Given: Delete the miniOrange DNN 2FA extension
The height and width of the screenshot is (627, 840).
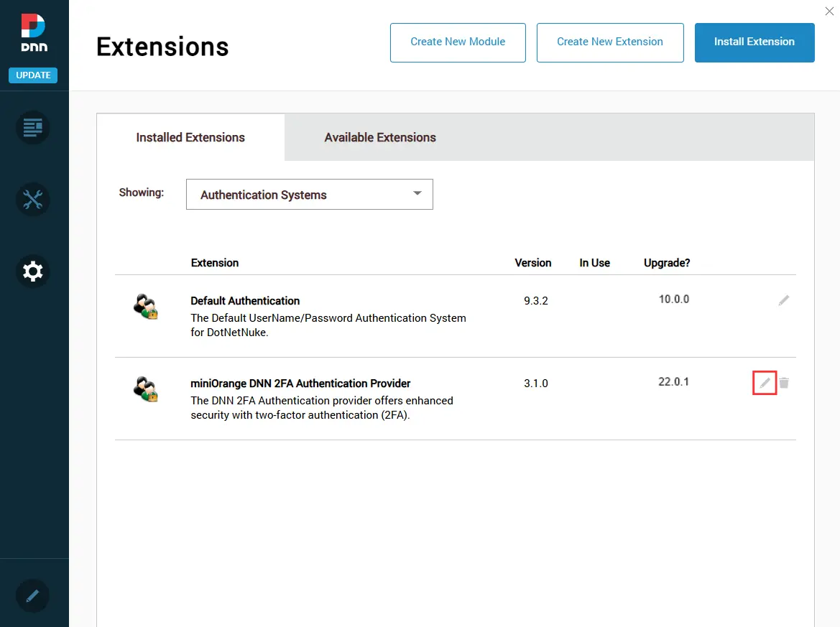Looking at the screenshot, I should point(784,383).
